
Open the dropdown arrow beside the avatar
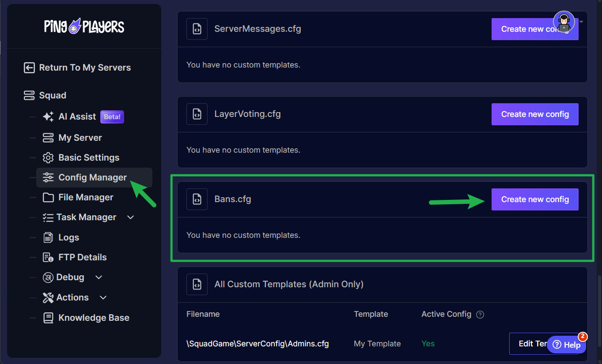tap(581, 22)
